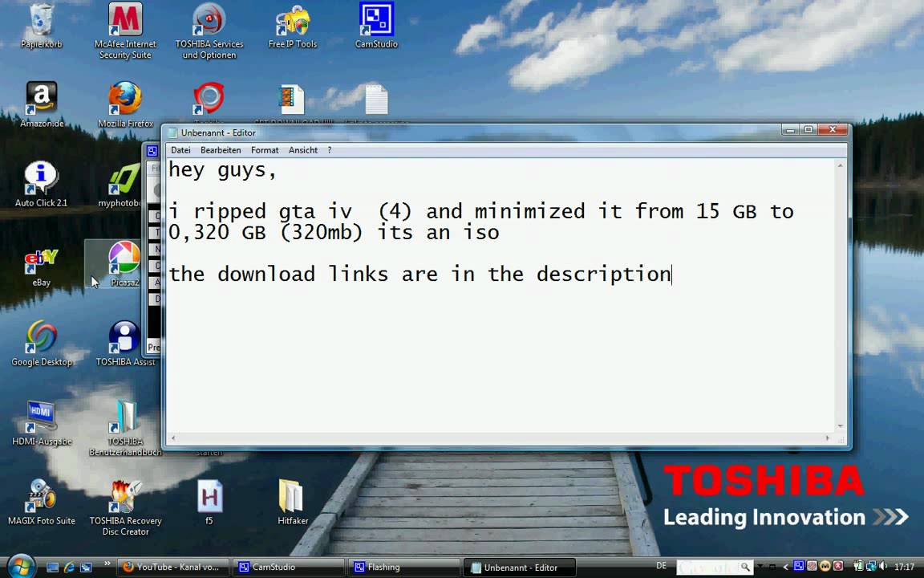This screenshot has width=924, height=578.
Task: Click Editor vertical scrollbar down arrow
Action: pyautogui.click(x=841, y=425)
